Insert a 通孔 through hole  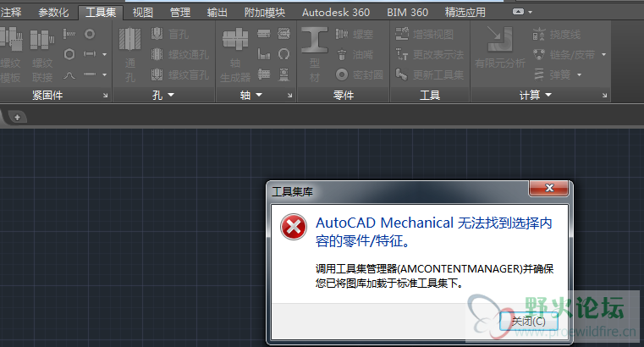(129, 56)
